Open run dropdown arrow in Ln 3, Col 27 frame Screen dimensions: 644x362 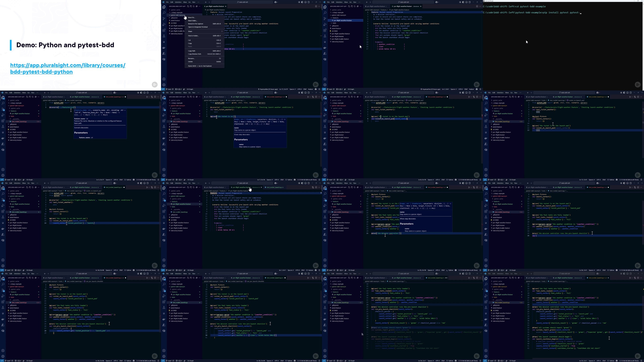(149, 97)
